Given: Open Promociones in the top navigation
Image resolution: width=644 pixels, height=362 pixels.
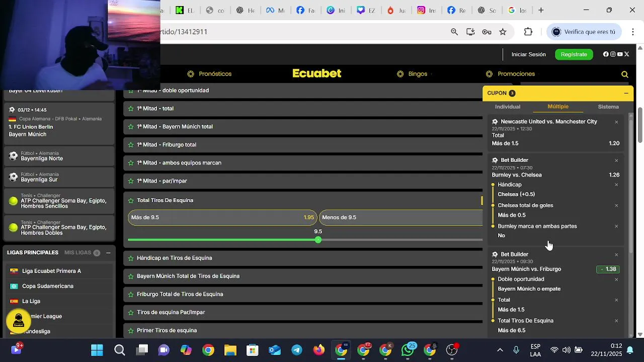Looking at the screenshot, I should coord(510,74).
